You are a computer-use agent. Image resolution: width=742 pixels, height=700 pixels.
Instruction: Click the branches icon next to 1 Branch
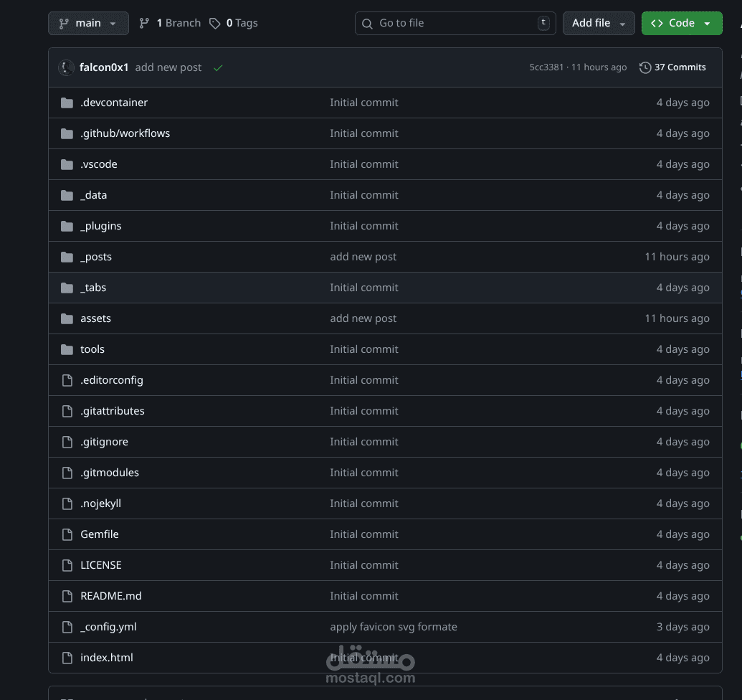tap(145, 23)
